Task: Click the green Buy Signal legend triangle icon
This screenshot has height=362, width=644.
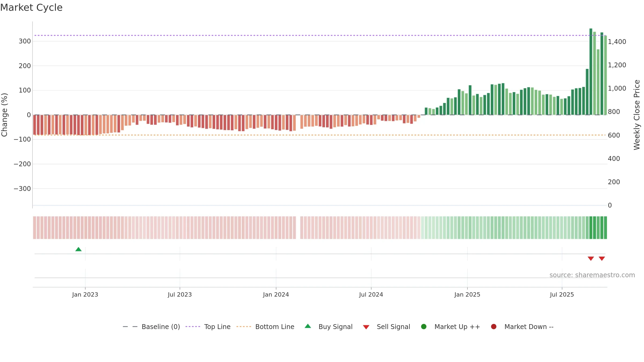Action: pyautogui.click(x=308, y=326)
